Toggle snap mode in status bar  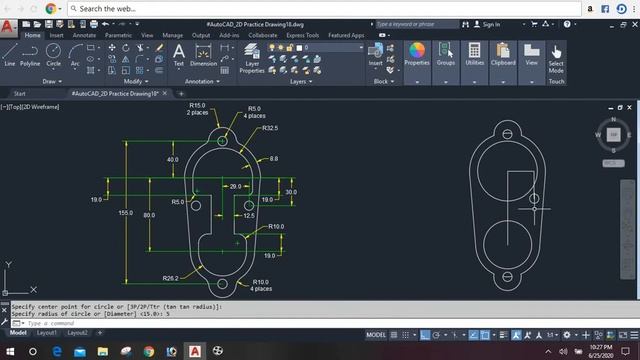(406, 335)
